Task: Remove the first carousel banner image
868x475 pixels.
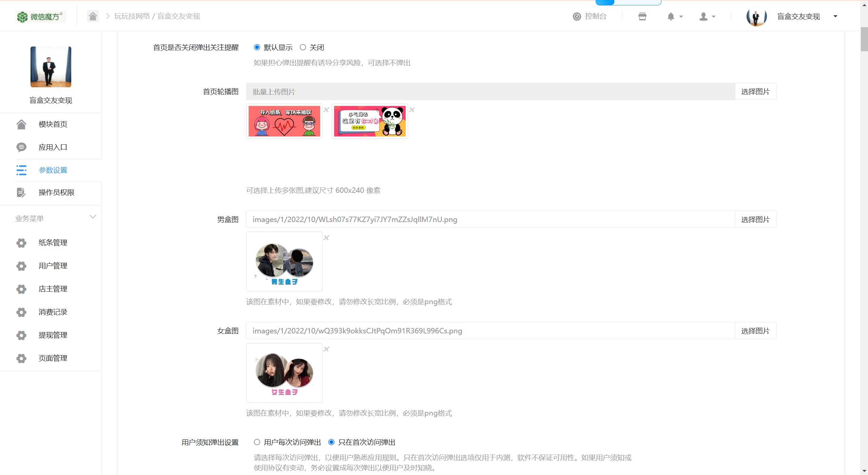Action: [326, 110]
